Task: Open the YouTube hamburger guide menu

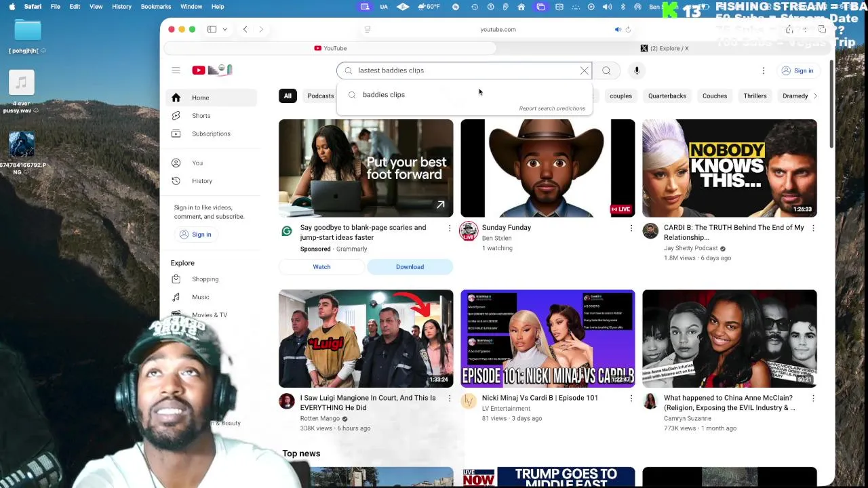Action: tap(176, 70)
